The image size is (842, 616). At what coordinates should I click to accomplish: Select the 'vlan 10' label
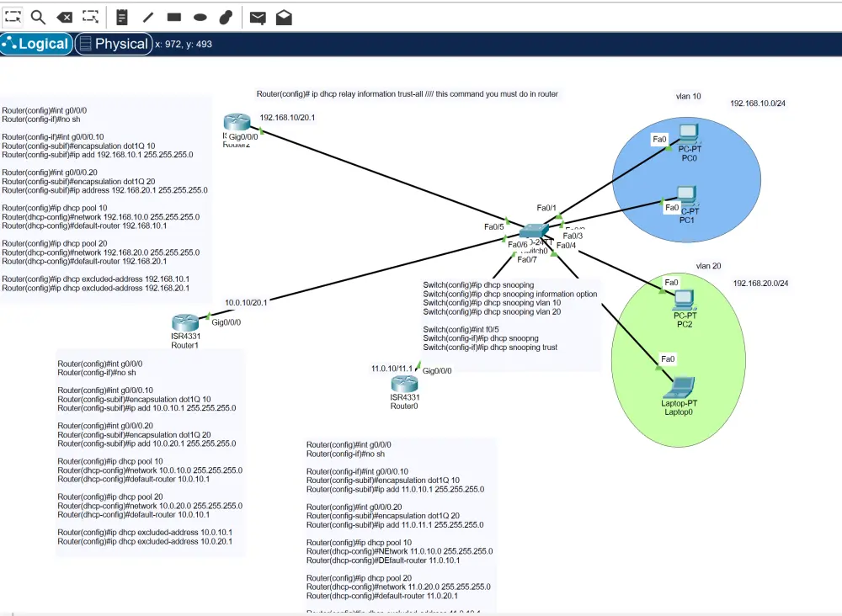[688, 97]
